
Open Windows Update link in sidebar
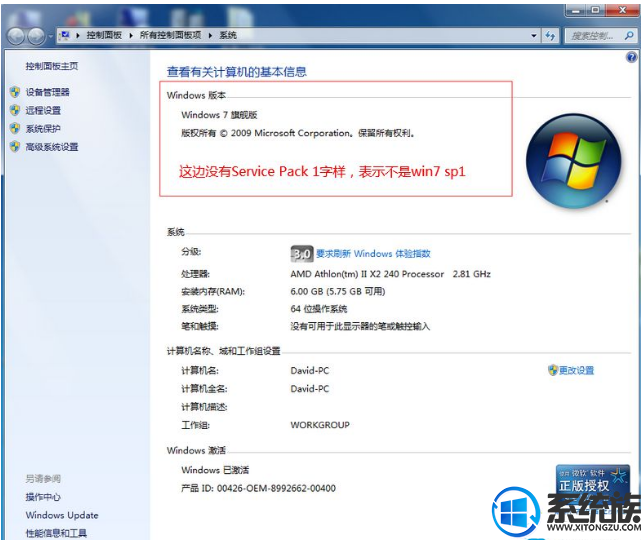pyautogui.click(x=62, y=515)
